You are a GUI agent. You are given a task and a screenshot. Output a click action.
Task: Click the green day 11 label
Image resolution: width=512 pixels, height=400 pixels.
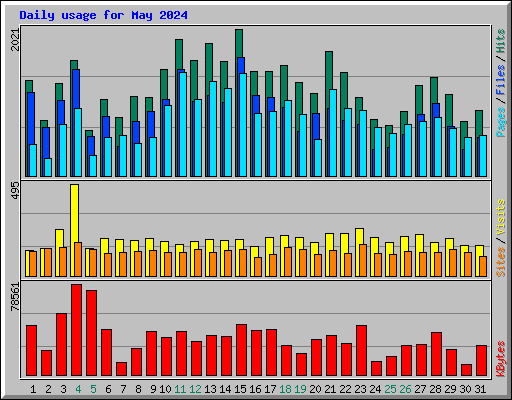click(180, 389)
